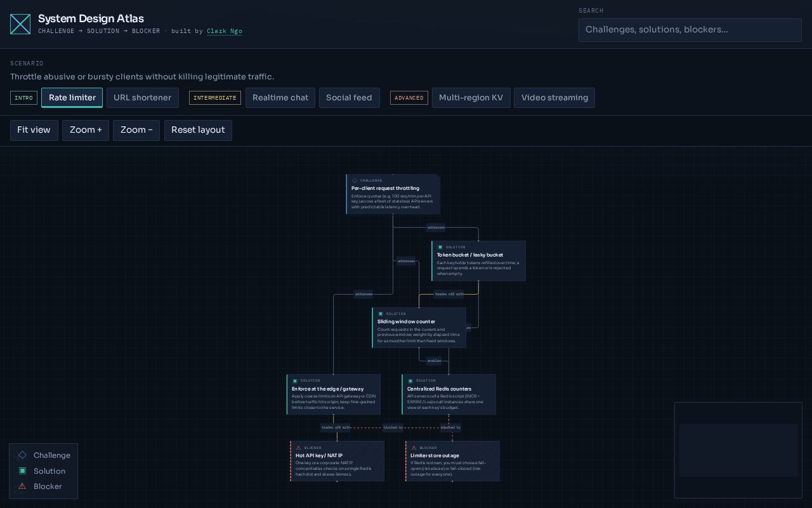This screenshot has width=812, height=508.
Task: Select the Enforce at the edge / gateway title
Action: 328,389
